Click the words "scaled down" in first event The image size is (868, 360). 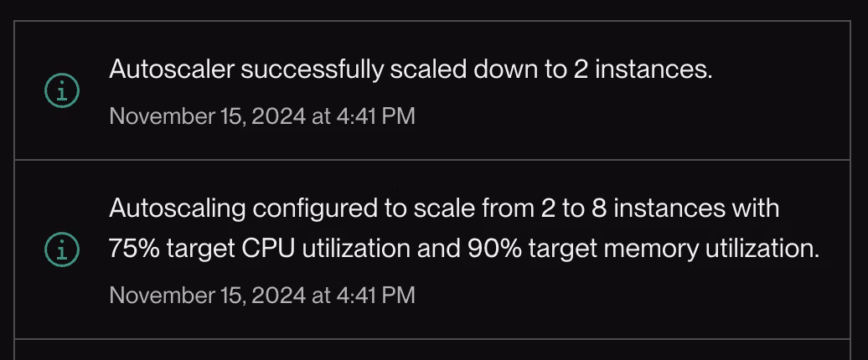tap(457, 69)
